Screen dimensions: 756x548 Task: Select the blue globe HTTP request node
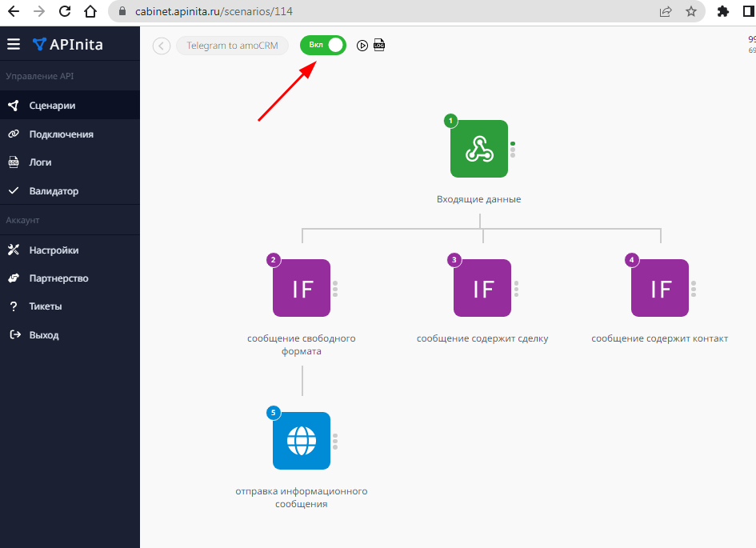point(302,441)
